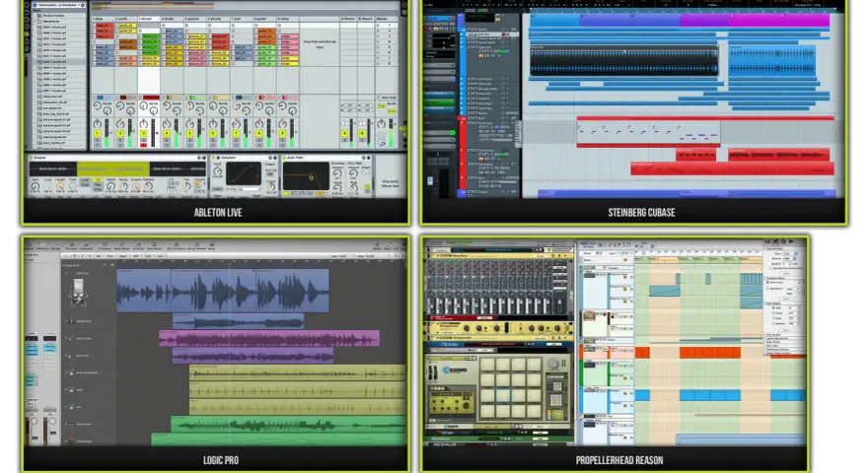Toggle Ableton track 1 activator button
868x473 pixels.
[98, 133]
